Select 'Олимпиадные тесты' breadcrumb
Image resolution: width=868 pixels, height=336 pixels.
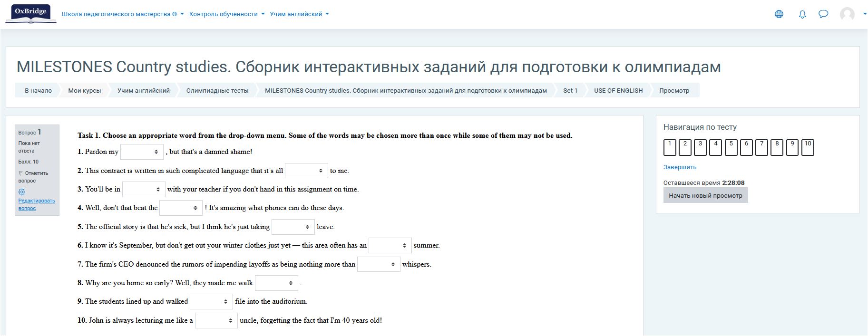click(217, 91)
